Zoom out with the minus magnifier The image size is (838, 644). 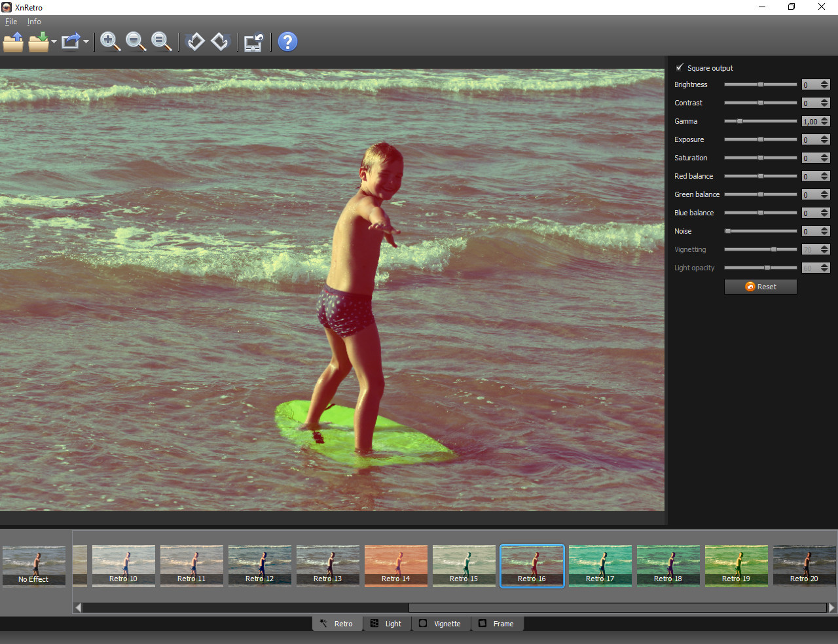click(x=136, y=42)
